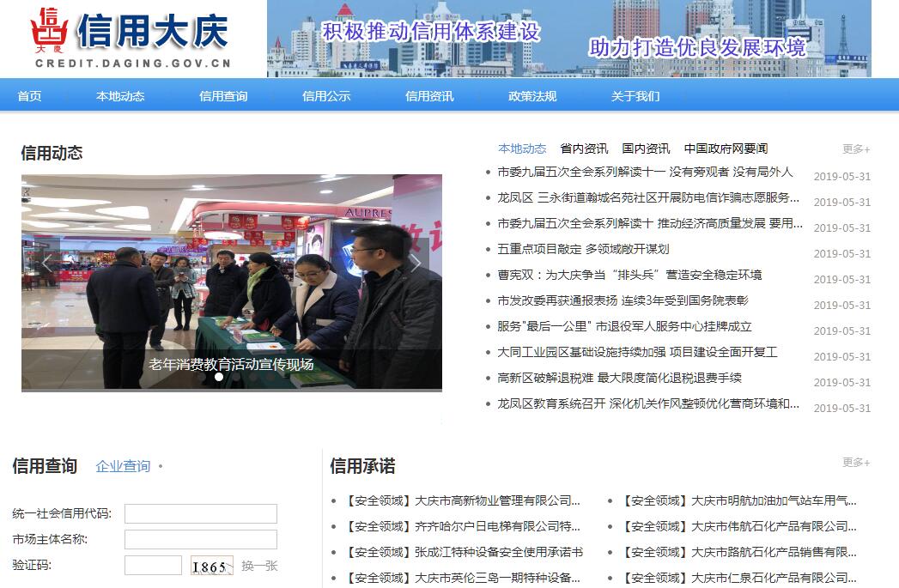Viewport: 899px width, 588px height.
Task: Show next carousel slide arrow
Action: pos(416,263)
